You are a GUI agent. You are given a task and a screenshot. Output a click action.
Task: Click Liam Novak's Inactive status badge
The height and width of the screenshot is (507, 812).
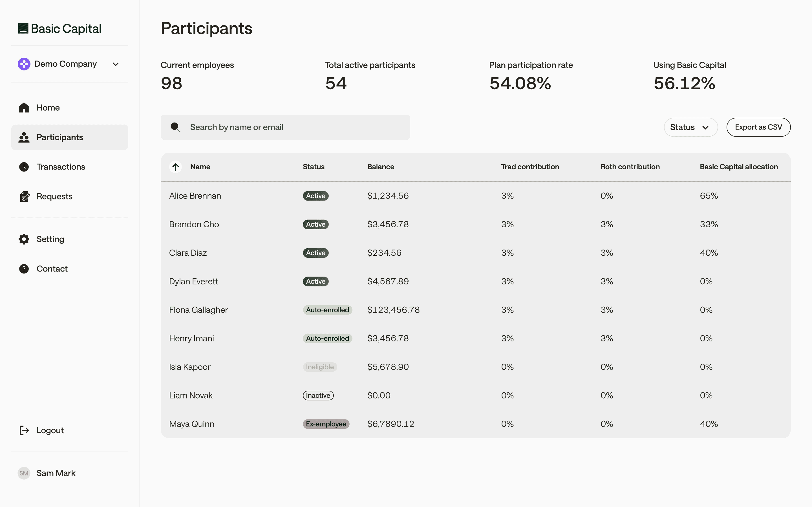click(318, 395)
